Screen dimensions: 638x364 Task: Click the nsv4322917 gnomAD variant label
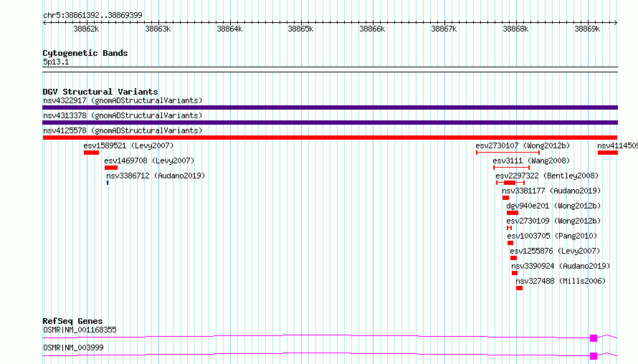tap(123, 100)
